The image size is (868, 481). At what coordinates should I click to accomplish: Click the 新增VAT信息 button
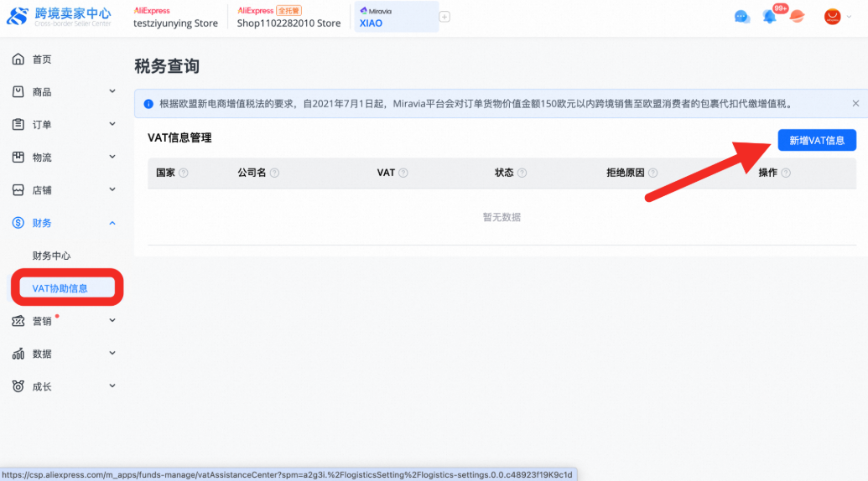(817, 140)
